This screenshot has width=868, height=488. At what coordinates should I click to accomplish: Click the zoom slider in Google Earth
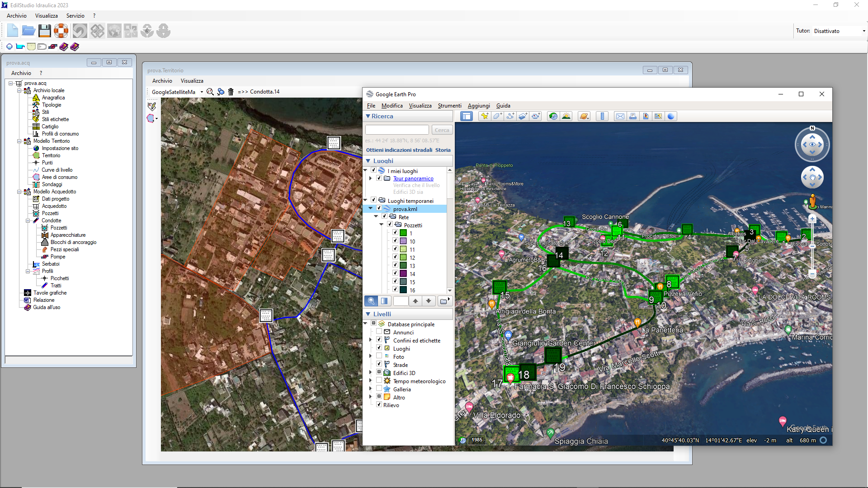(x=812, y=246)
